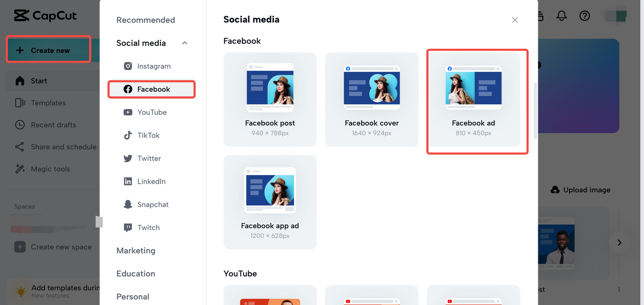Open the Education category
The height and width of the screenshot is (305, 644).
(136, 274)
